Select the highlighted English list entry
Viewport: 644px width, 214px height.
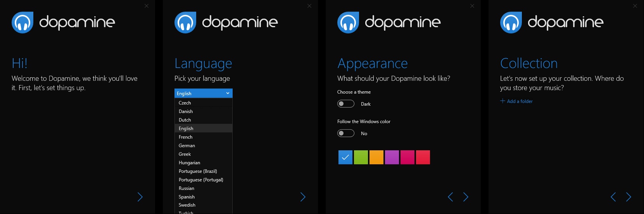[x=204, y=129]
